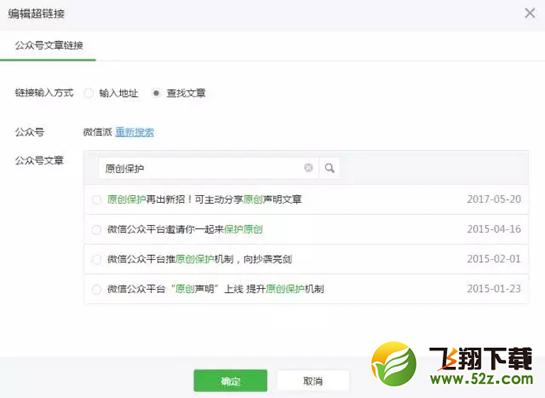Image resolution: width=545 pixels, height=398 pixels.
Task: Click the magnifier search icon
Action: 330,168
